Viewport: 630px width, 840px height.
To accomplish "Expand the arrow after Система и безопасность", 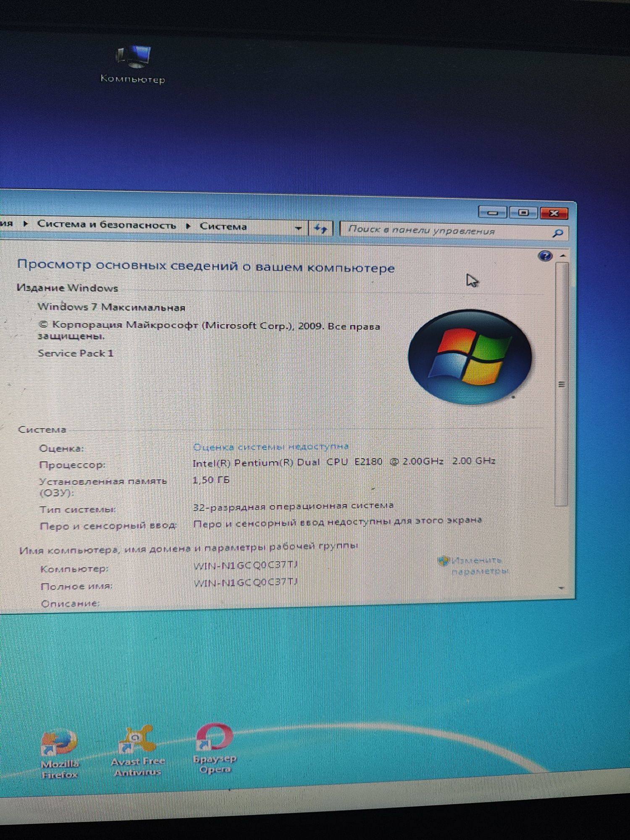I will (188, 226).
